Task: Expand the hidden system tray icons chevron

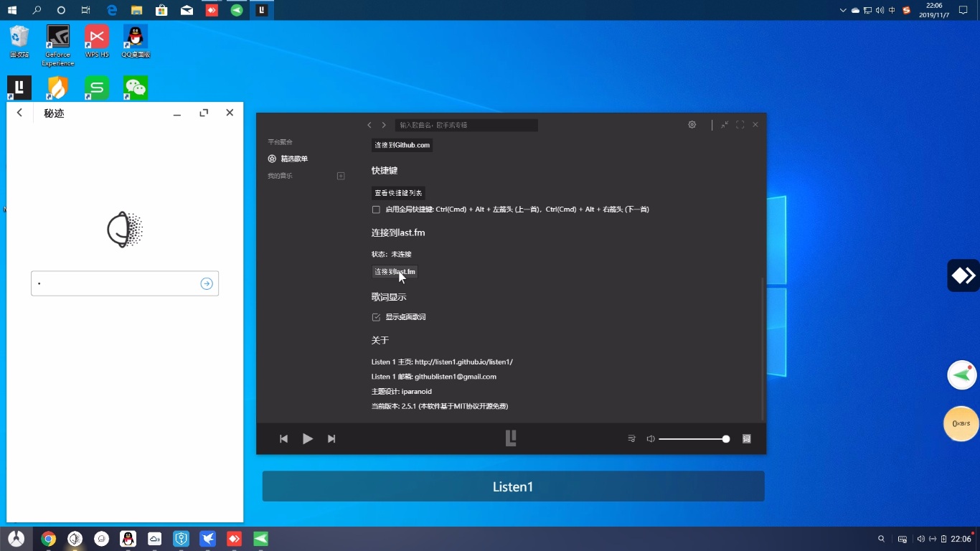Action: click(843, 10)
